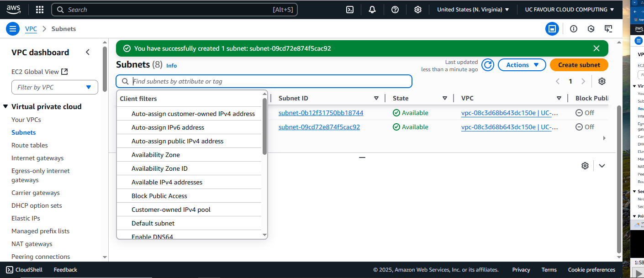
Task: Open the AWS home logo
Action: click(x=14, y=9)
